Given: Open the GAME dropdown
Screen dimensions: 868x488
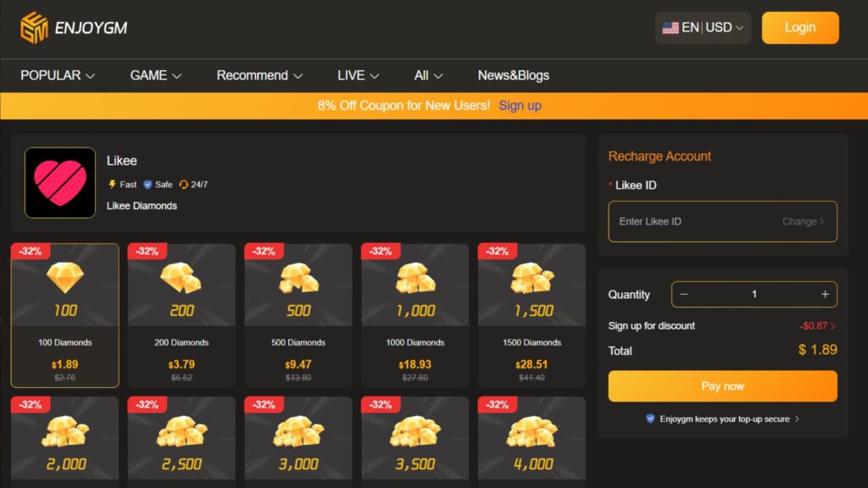Looking at the screenshot, I should [x=154, y=75].
